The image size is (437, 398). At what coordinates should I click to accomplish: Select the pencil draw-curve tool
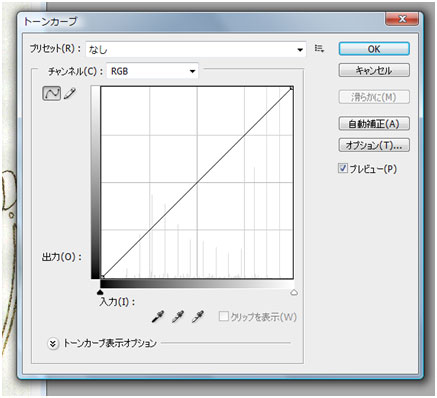pos(70,93)
